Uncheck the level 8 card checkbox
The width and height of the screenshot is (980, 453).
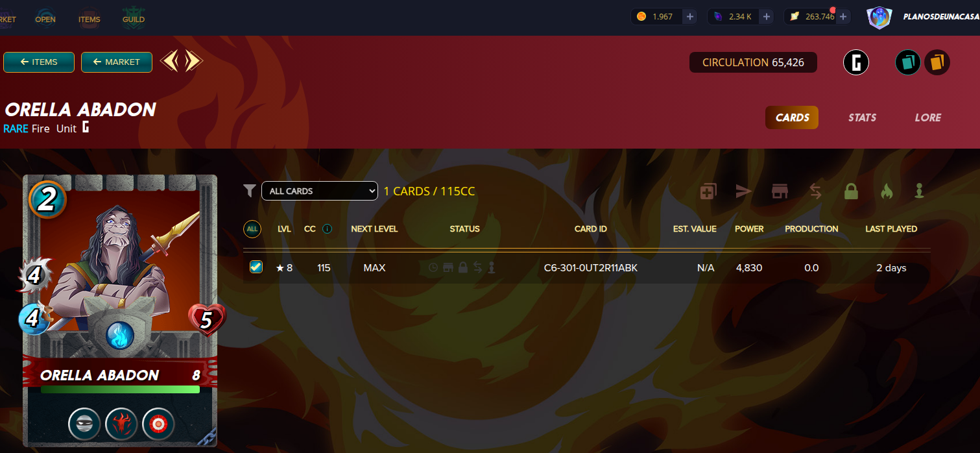pyautogui.click(x=256, y=267)
